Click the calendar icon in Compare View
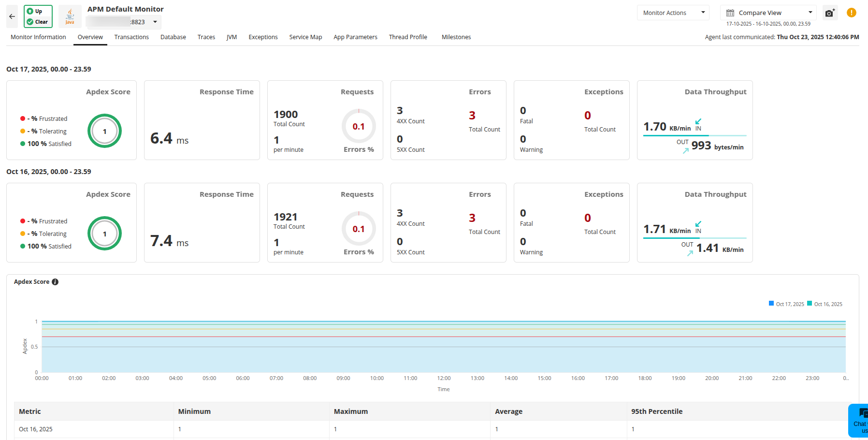Screen dimensions: 868x440 click(x=730, y=13)
